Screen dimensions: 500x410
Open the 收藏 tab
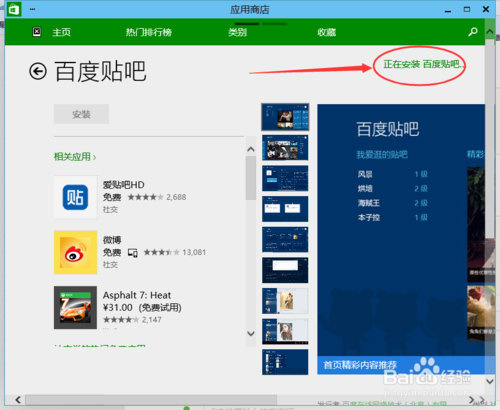click(327, 32)
